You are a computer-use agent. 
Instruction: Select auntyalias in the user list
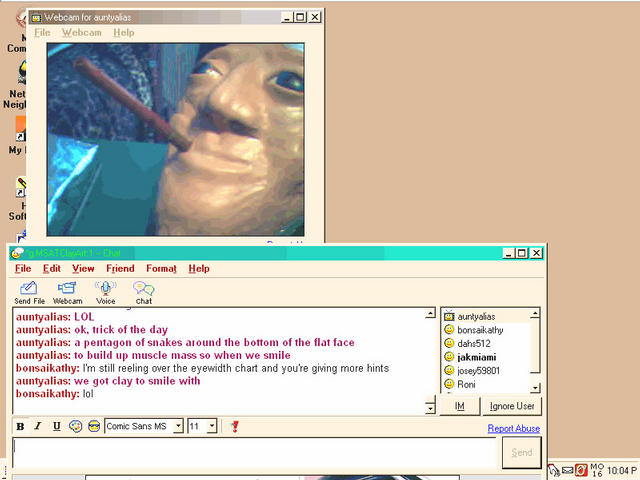[476, 316]
